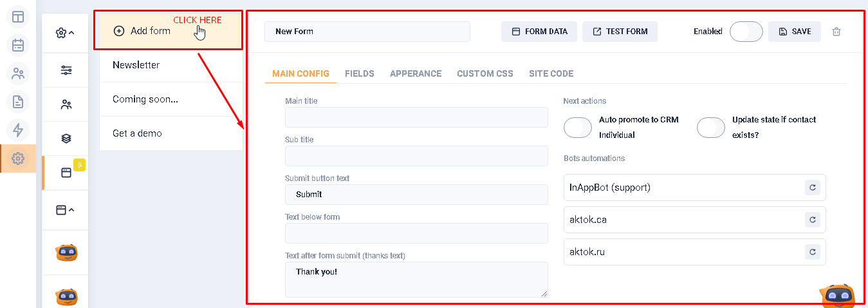The height and width of the screenshot is (308, 868).
Task: Toggle Update state if contact exists
Action: click(x=710, y=128)
